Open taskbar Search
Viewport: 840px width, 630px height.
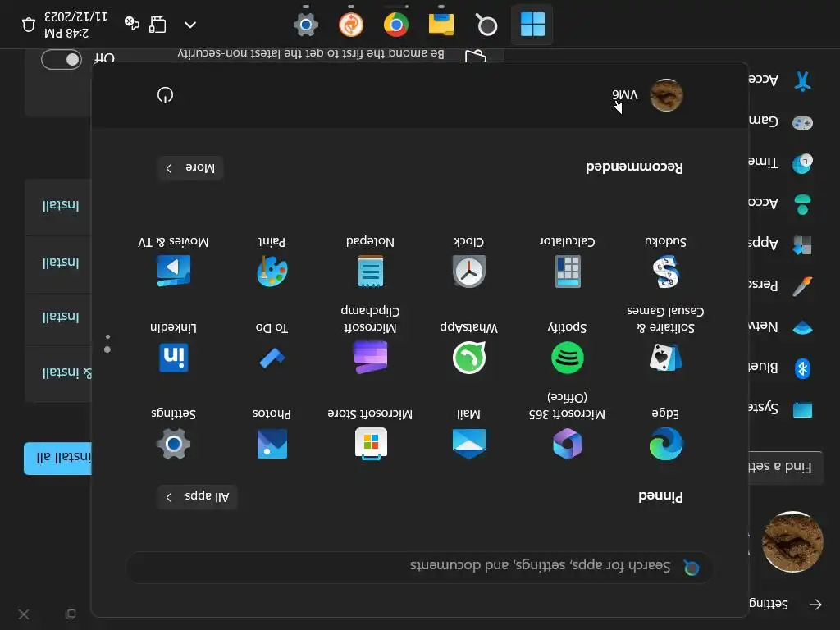487,25
